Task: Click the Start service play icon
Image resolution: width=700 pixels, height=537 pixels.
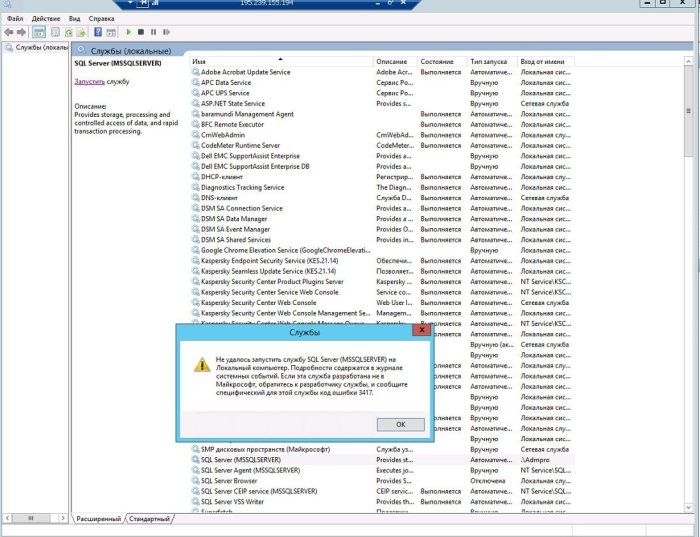Action: click(129, 32)
